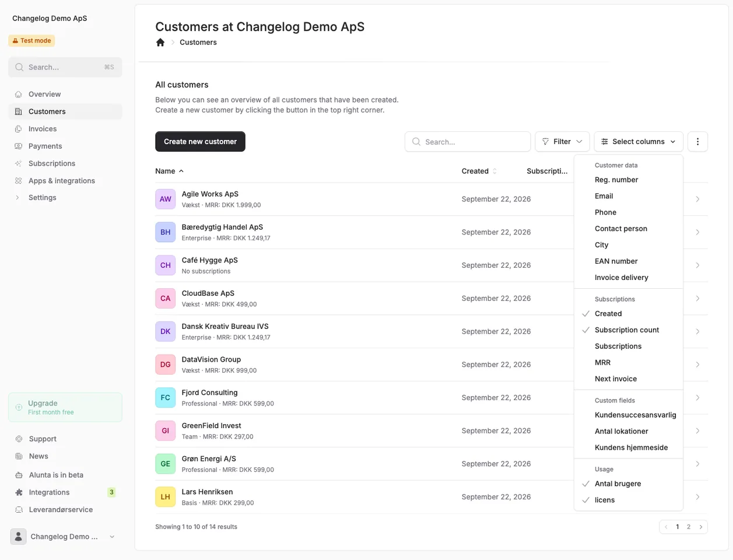Open Lars Henriksen row chevron
Viewport: 733px width, 560px height.
coord(697,497)
